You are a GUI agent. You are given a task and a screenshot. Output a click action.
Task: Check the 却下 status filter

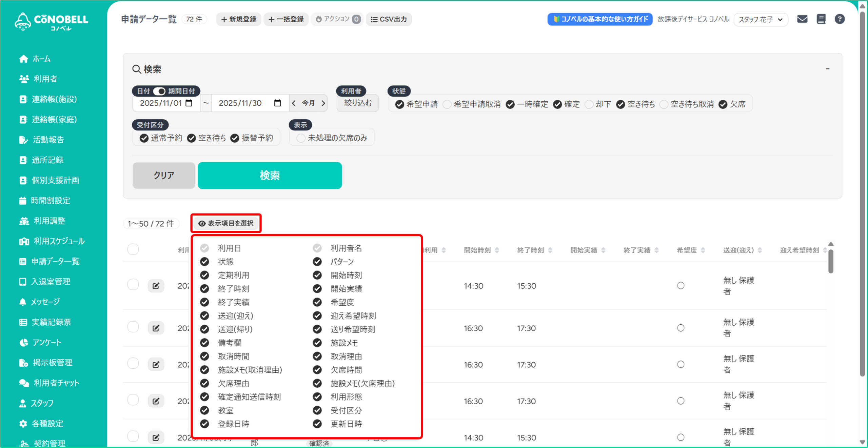pyautogui.click(x=589, y=104)
